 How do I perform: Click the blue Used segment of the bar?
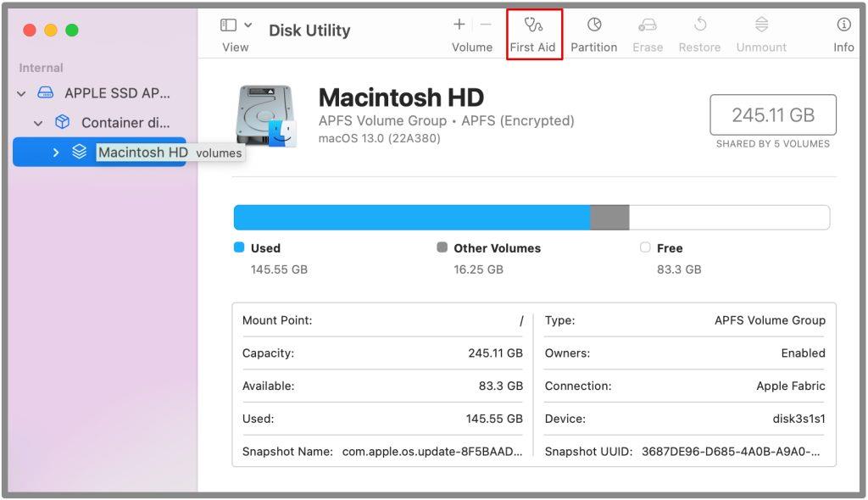412,217
